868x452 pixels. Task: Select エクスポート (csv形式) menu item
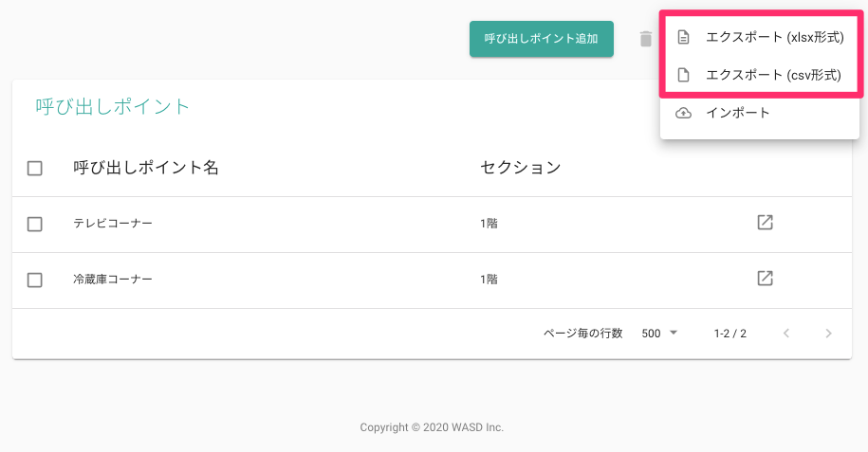pos(760,75)
